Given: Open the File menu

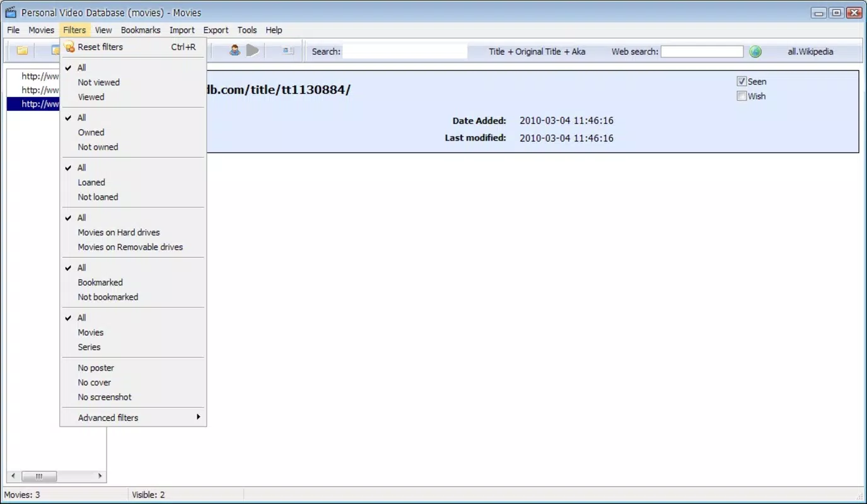Looking at the screenshot, I should [x=13, y=30].
